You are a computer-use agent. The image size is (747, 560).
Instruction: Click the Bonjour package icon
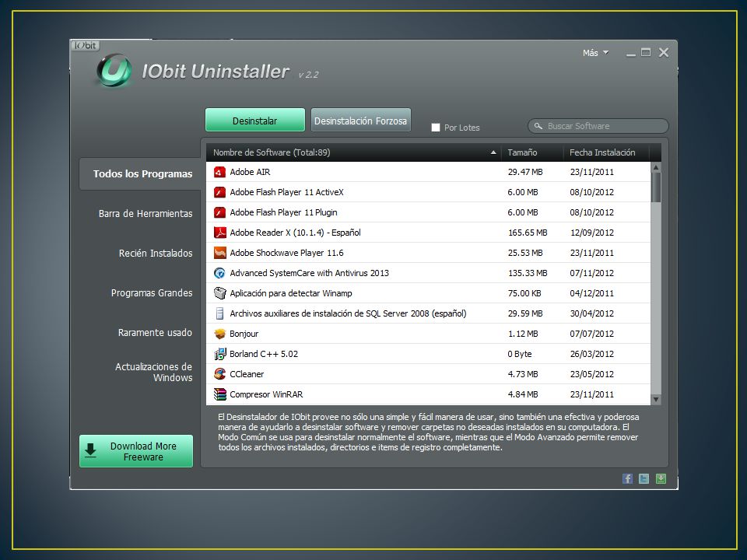click(x=219, y=334)
